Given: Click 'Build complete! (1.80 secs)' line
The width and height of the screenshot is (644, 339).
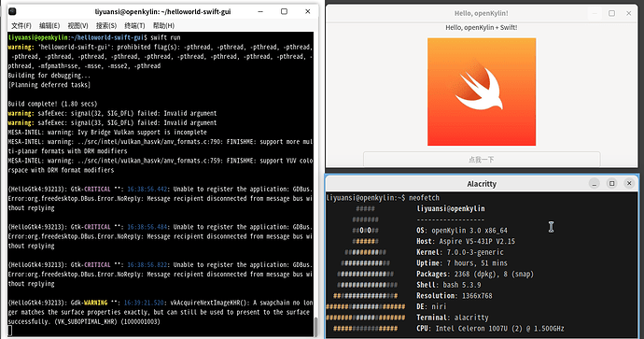Looking at the screenshot, I should (x=52, y=104).
